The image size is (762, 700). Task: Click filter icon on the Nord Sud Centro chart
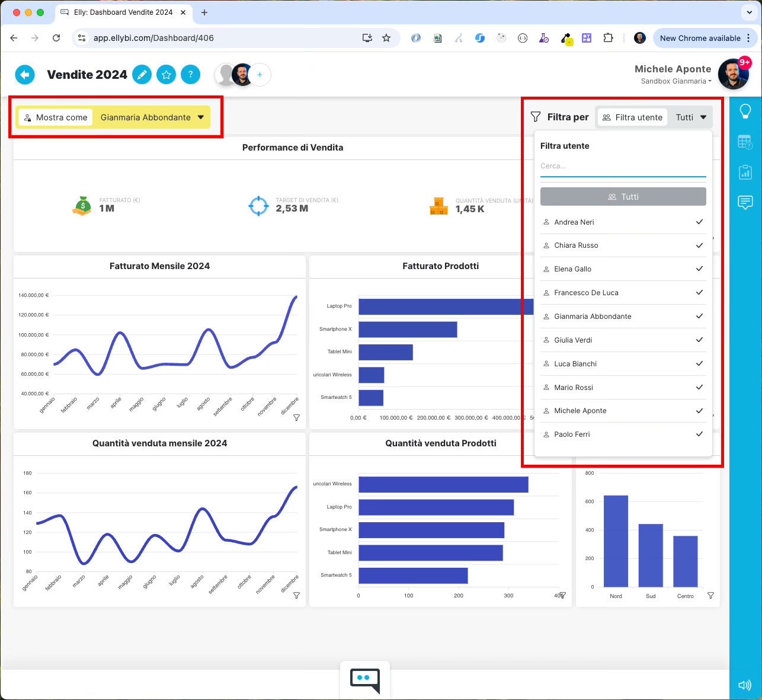click(710, 595)
